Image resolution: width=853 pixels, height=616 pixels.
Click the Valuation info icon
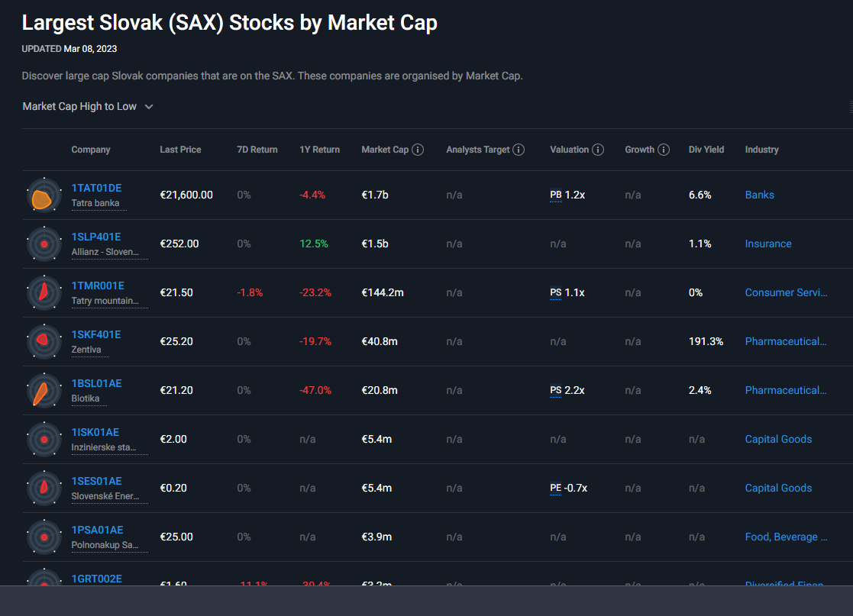tap(598, 150)
